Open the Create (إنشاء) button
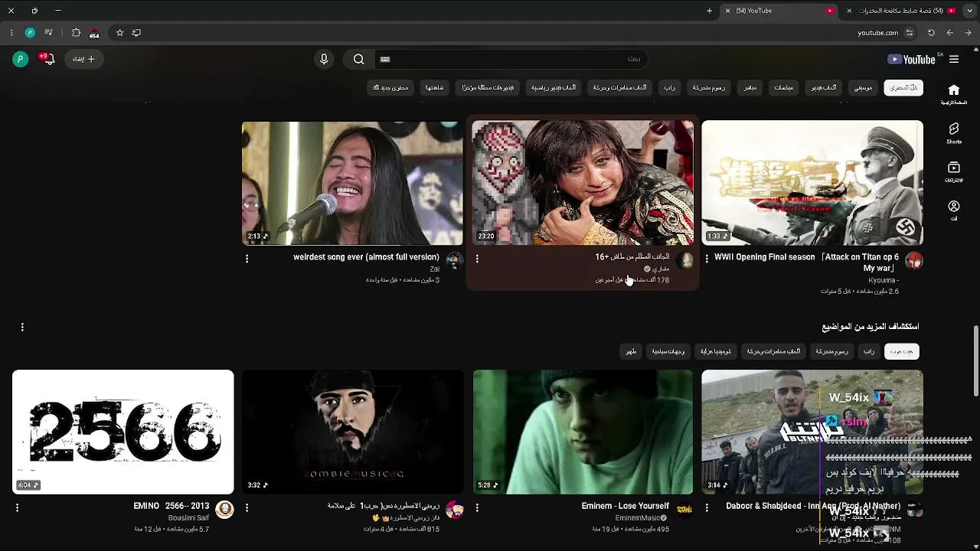The image size is (980, 551). (84, 59)
